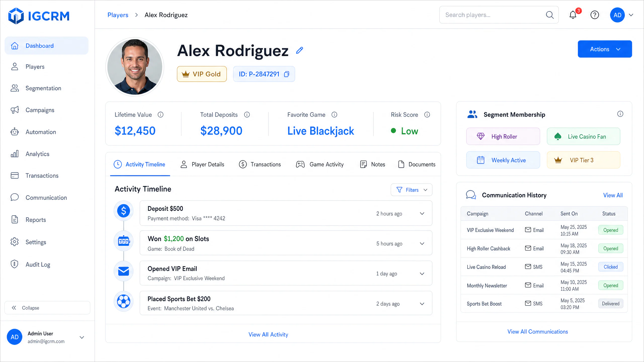
Task: Switch to the Transactions tab
Action: pyautogui.click(x=260, y=164)
